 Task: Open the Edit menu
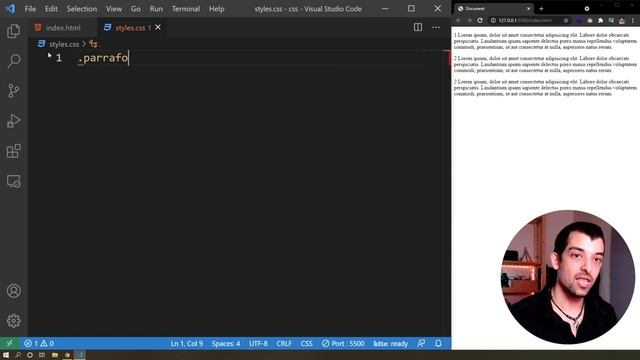[51, 9]
